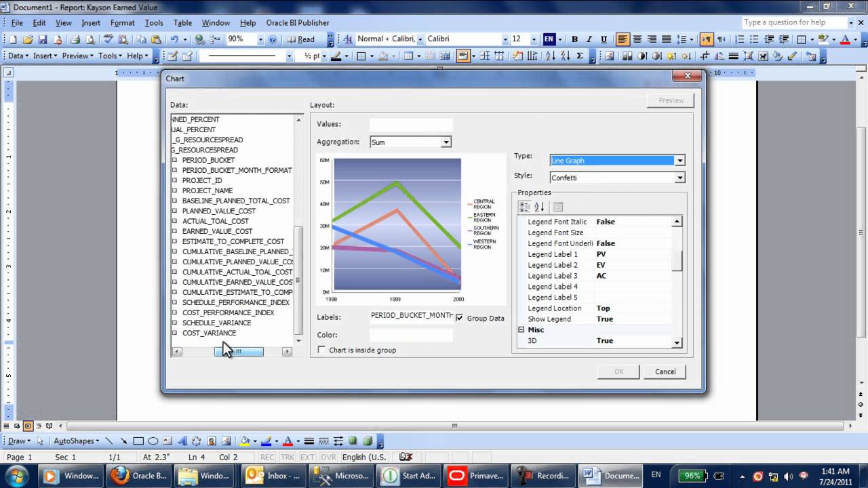Click the Italic formatting button

[589, 39]
